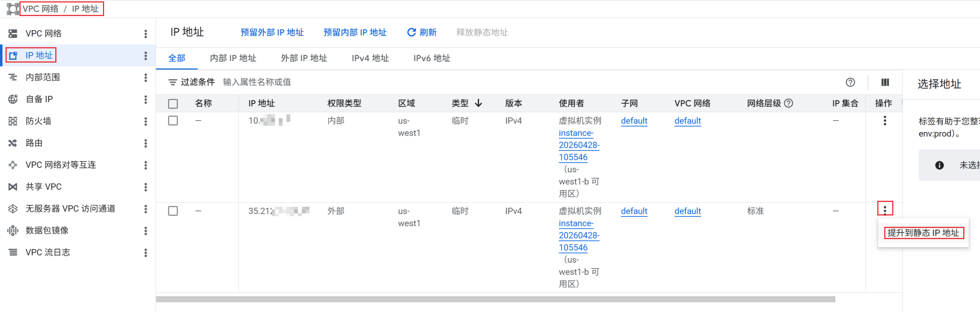This screenshot has width=980, height=312.
Task: Toggle the select-all checkbox in table header
Action: point(173,104)
